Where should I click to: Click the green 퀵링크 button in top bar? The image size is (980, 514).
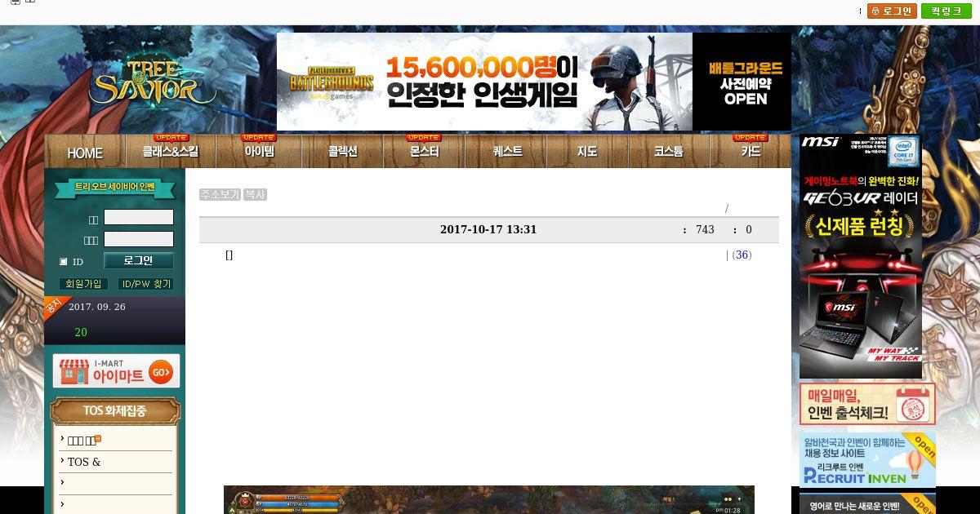coord(946,11)
